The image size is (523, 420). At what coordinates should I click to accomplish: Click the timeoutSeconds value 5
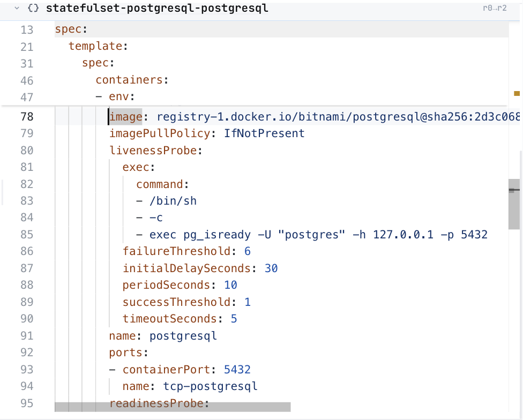[234, 318]
